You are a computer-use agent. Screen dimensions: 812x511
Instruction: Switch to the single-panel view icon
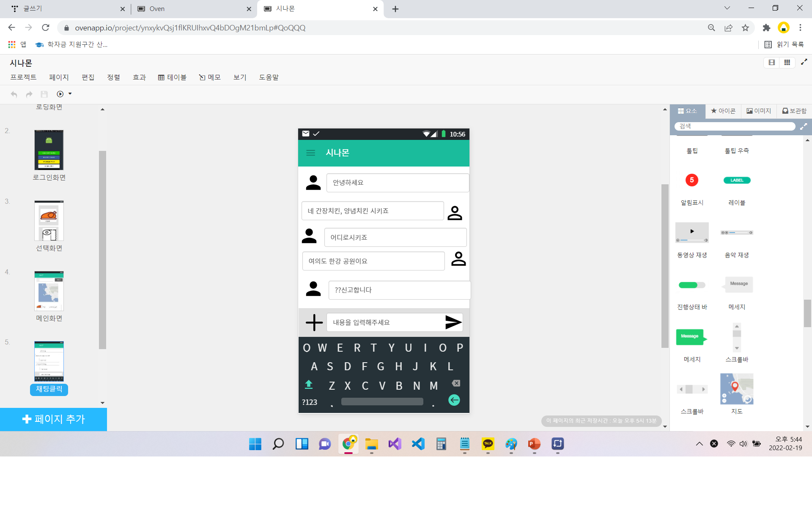772,63
